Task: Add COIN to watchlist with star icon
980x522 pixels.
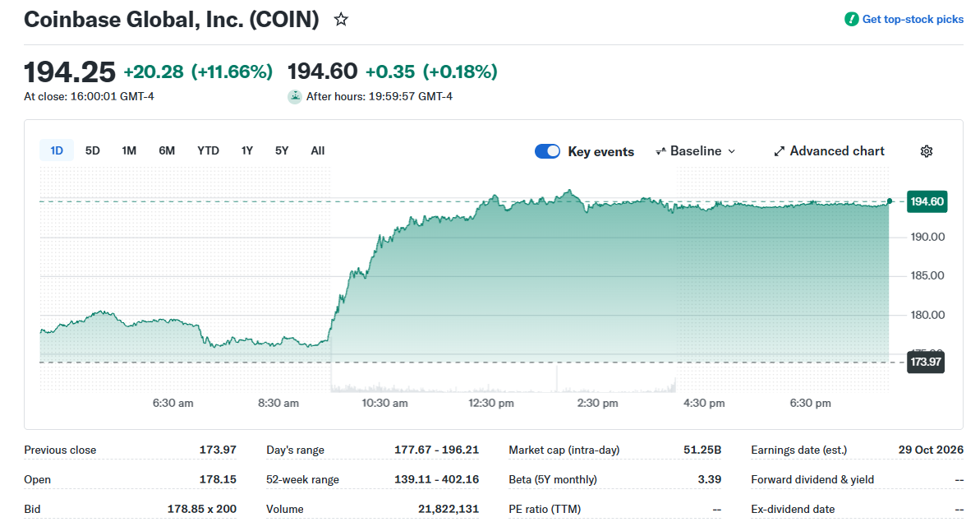Action: pyautogui.click(x=341, y=20)
